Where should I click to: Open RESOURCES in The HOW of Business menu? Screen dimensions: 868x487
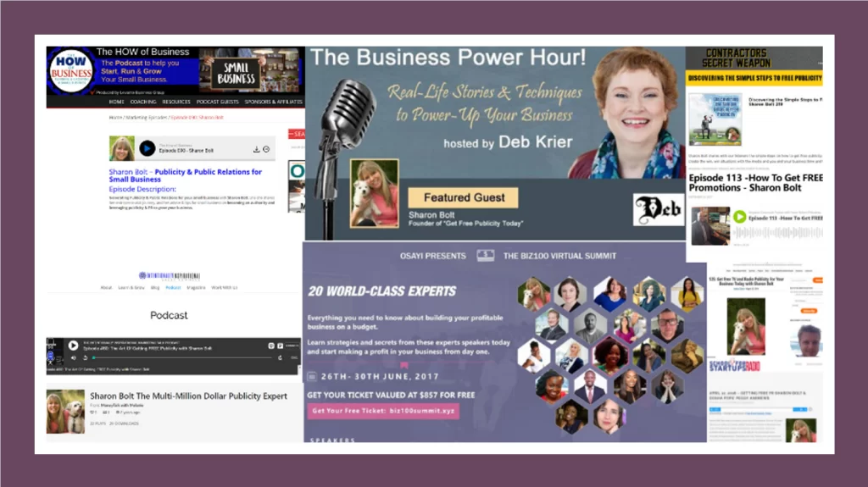click(x=176, y=102)
